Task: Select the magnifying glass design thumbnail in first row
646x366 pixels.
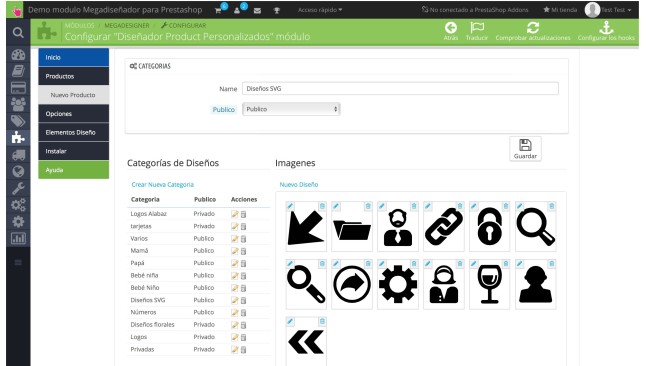Action: [536, 227]
